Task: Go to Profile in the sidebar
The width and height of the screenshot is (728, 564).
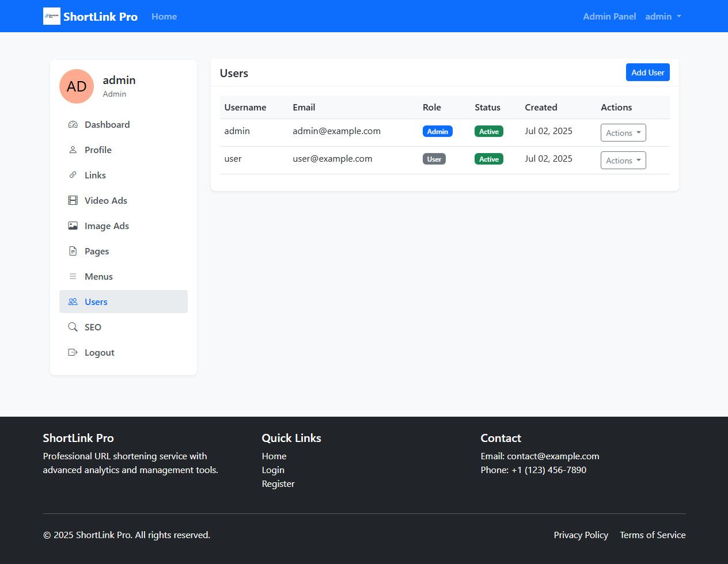Action: point(123,150)
